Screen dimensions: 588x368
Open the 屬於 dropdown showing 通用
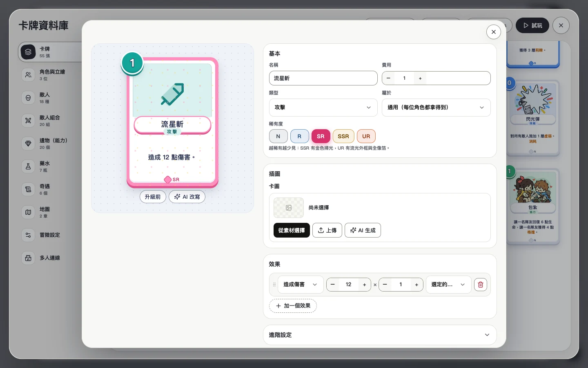pyautogui.click(x=436, y=108)
